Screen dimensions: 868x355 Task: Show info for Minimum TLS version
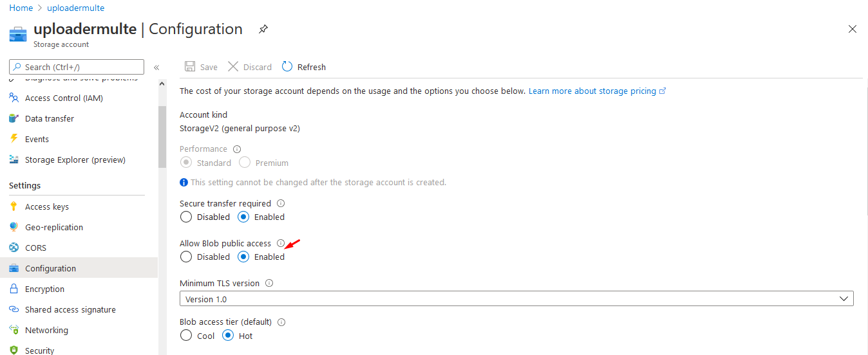[269, 283]
